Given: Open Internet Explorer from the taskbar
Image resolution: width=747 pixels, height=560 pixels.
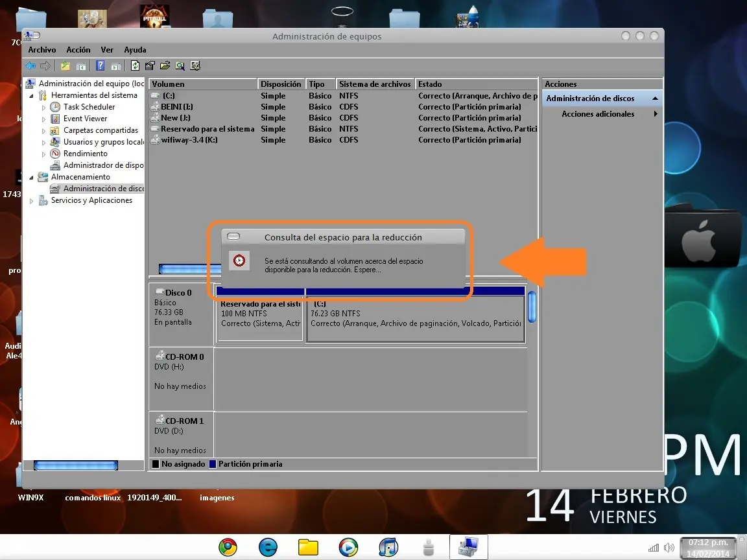Looking at the screenshot, I should (x=268, y=547).
